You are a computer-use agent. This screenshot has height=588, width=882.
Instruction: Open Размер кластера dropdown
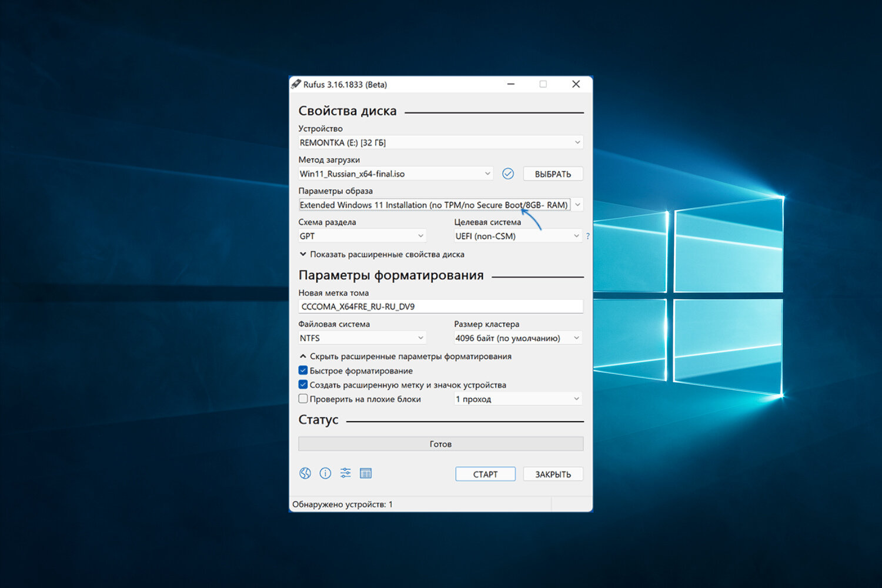(x=517, y=338)
